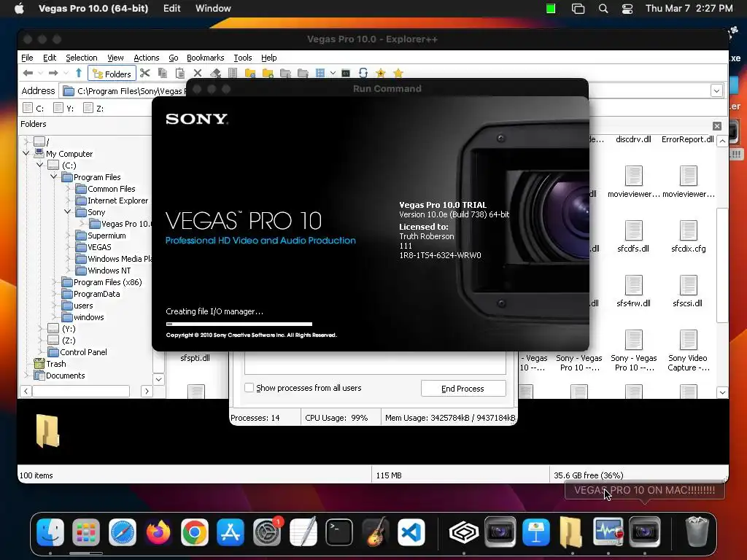Click the Paste clipboard icon
747x560 pixels.
180,73
